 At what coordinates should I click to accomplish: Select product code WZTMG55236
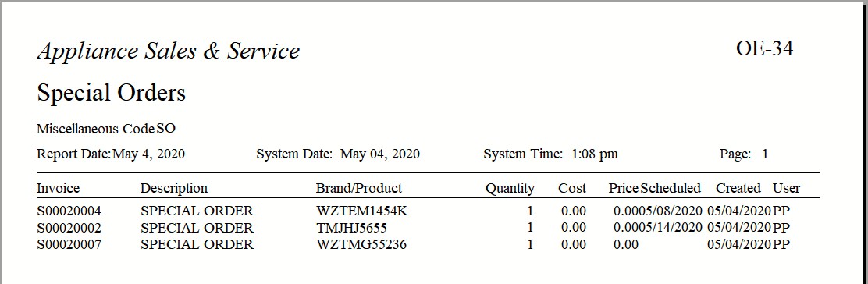(x=361, y=244)
